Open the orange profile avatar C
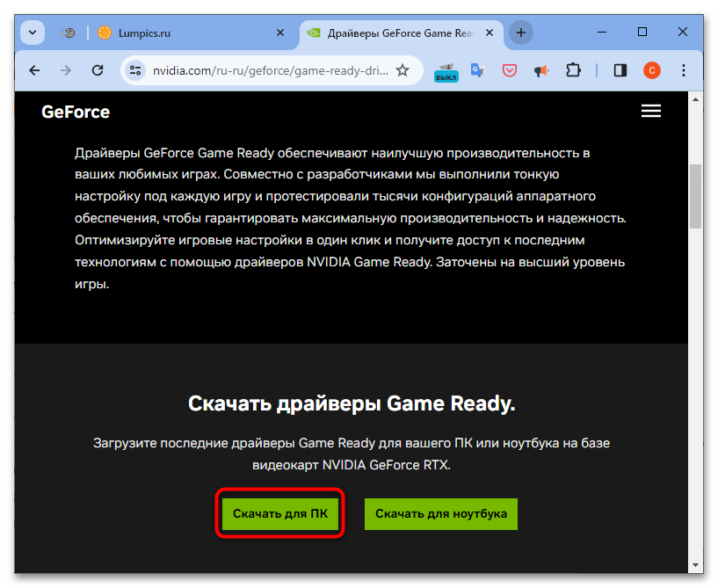The height and width of the screenshot is (588, 718). coord(651,70)
